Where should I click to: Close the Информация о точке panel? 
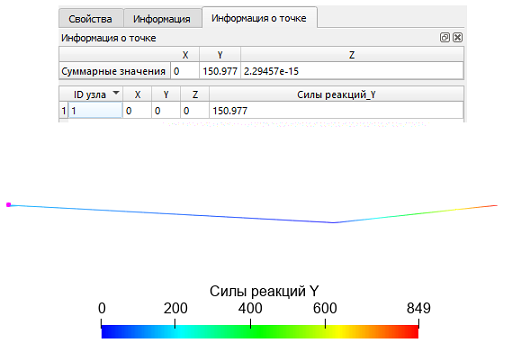pyautogui.click(x=458, y=37)
